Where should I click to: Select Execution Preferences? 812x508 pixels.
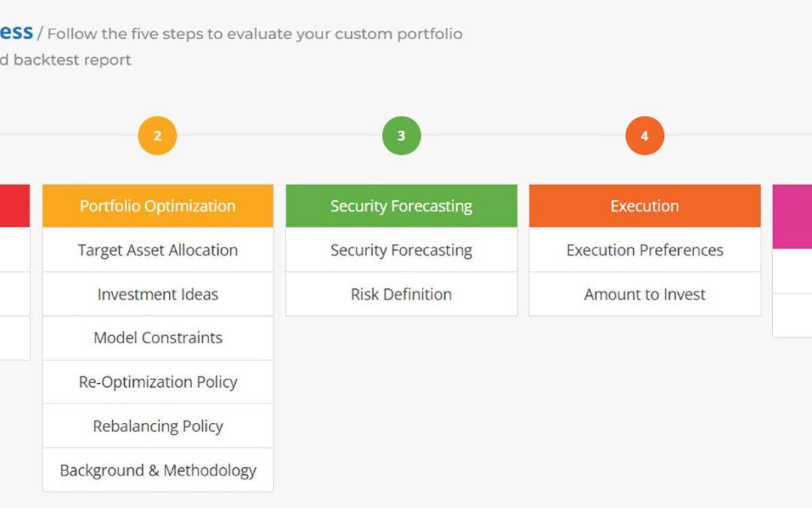[644, 249]
